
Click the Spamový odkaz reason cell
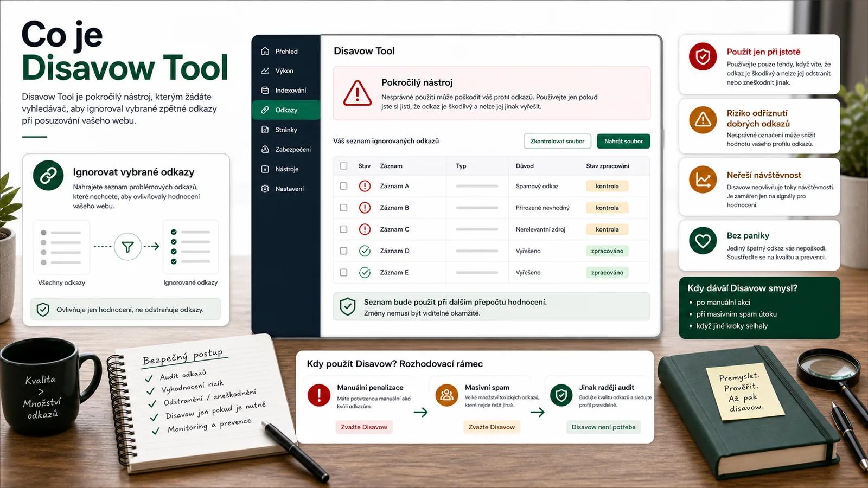pos(537,186)
